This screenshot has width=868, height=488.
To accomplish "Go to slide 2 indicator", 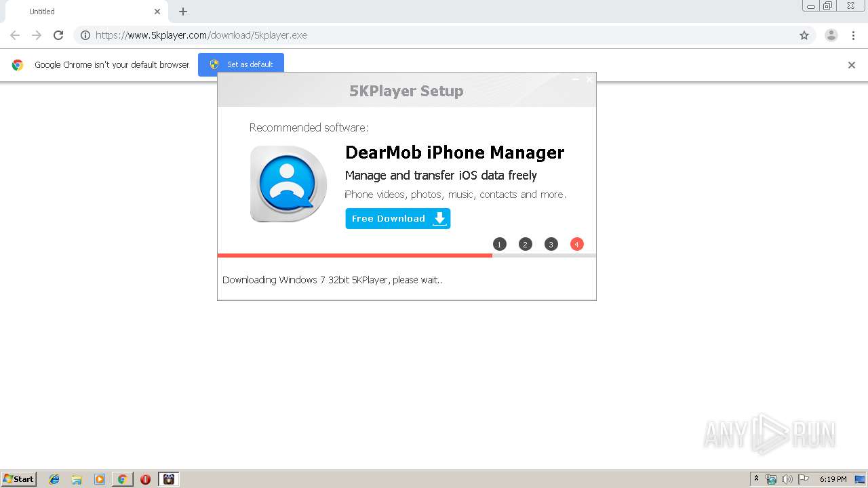I will [x=526, y=244].
